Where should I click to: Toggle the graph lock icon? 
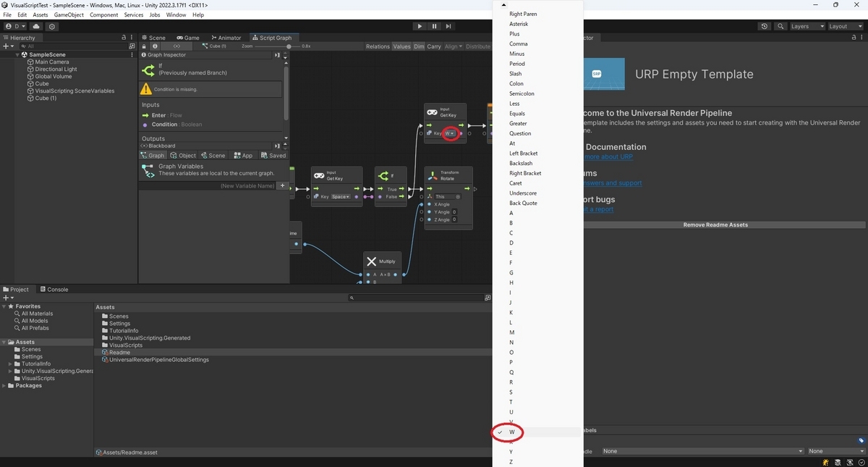[x=145, y=46]
